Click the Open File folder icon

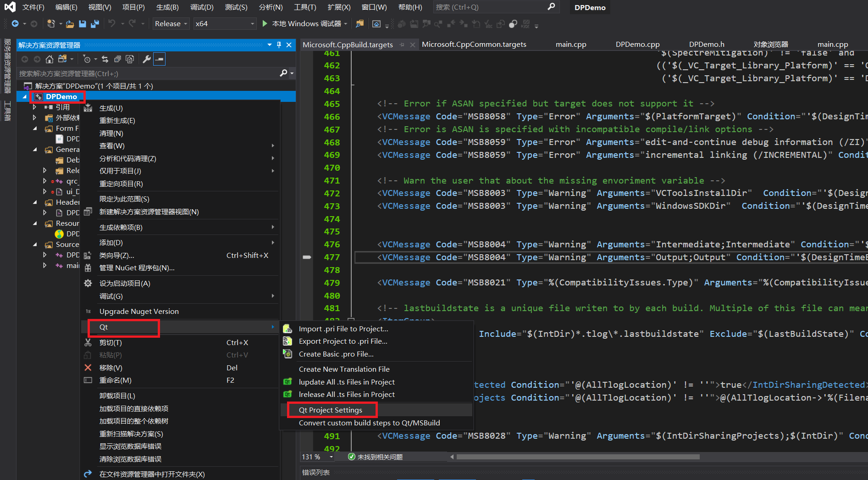pos(70,24)
